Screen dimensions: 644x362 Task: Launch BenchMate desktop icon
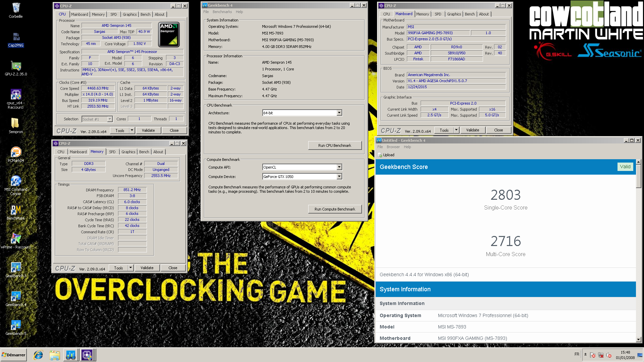coord(16,212)
